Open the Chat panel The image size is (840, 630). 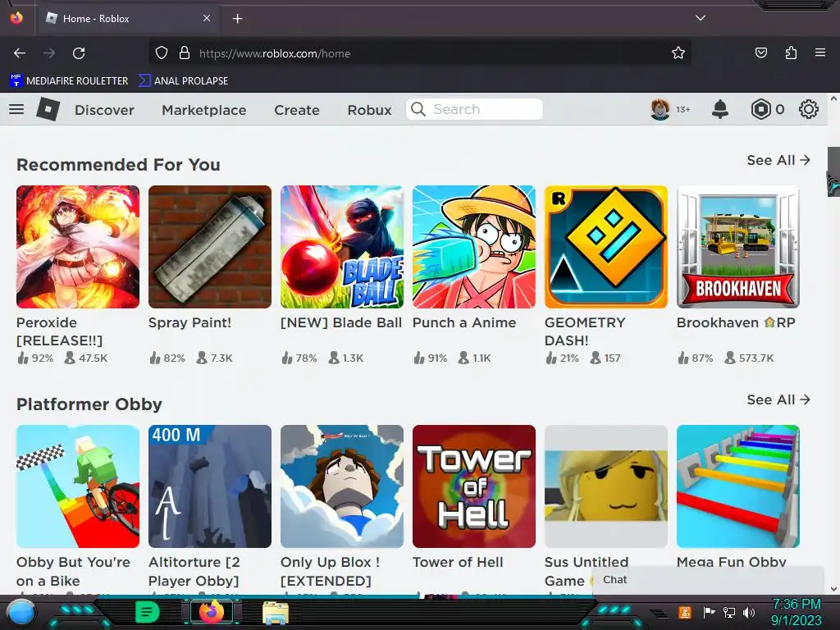[x=707, y=580]
